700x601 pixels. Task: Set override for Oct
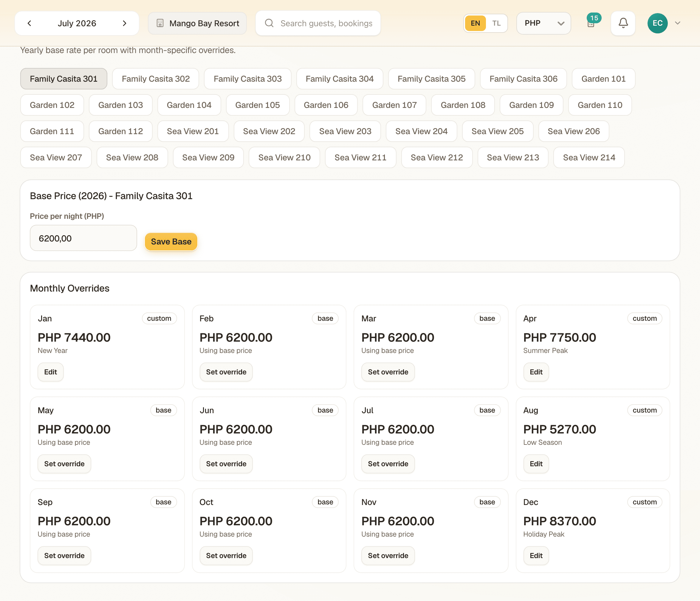[x=226, y=556]
